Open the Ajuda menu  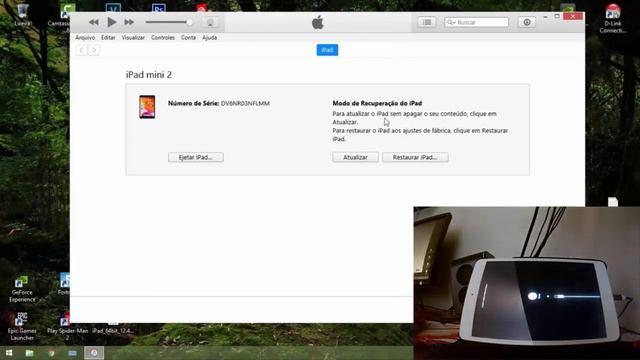[x=209, y=38]
